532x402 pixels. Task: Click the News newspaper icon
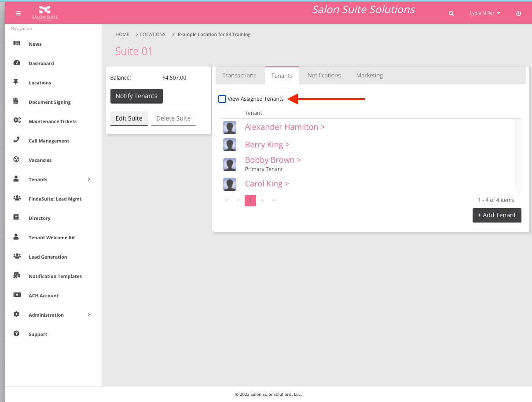[17, 44]
